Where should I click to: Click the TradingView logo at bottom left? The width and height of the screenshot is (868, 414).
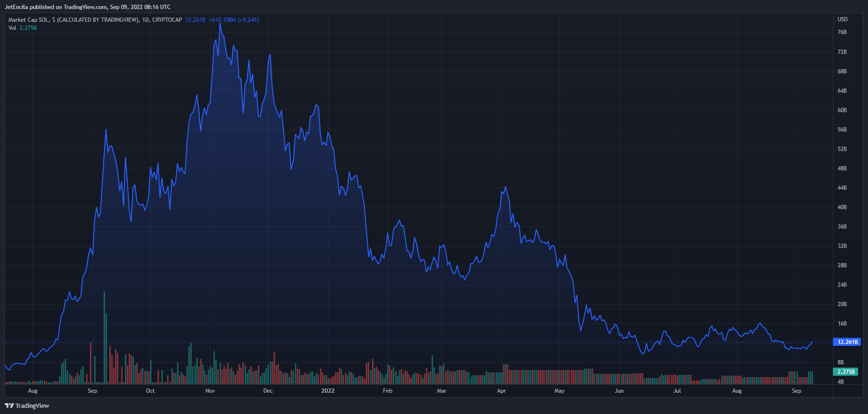click(27, 405)
